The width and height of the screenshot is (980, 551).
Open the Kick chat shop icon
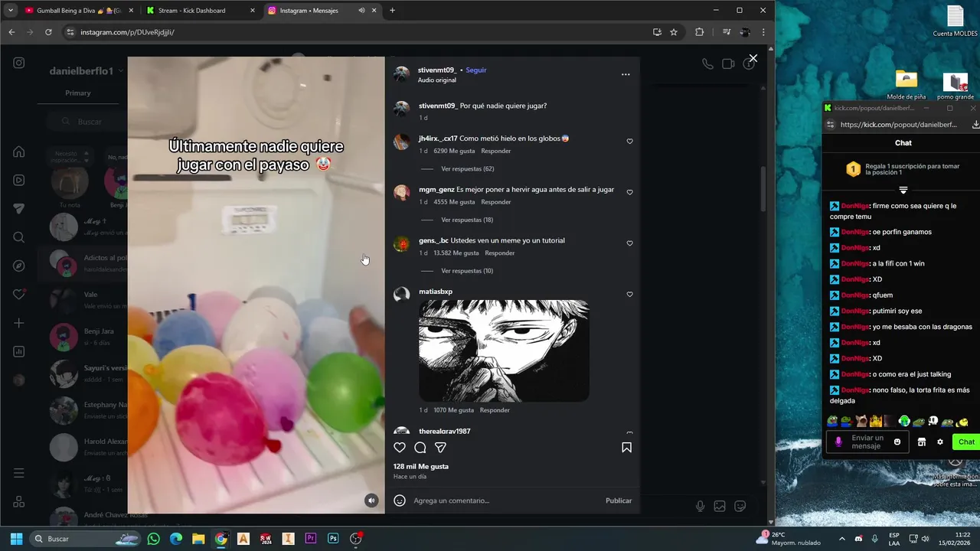(922, 442)
